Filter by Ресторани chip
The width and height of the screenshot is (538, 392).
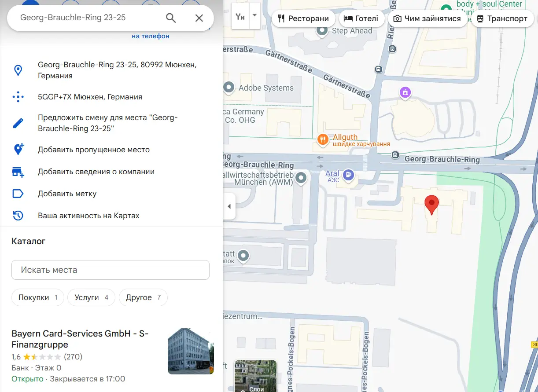click(x=303, y=18)
